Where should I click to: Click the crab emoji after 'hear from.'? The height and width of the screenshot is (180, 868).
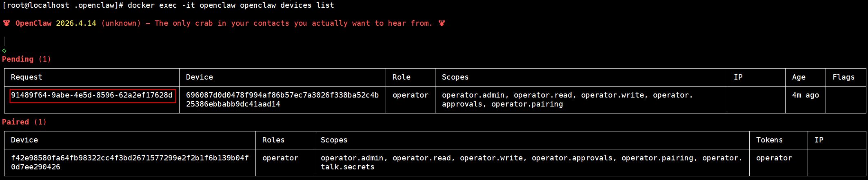click(442, 23)
